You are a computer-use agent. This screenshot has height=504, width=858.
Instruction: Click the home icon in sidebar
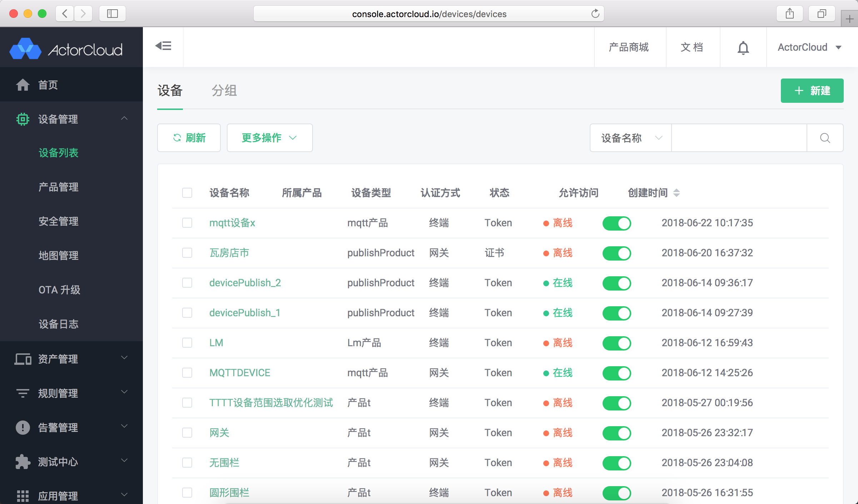pos(23,85)
